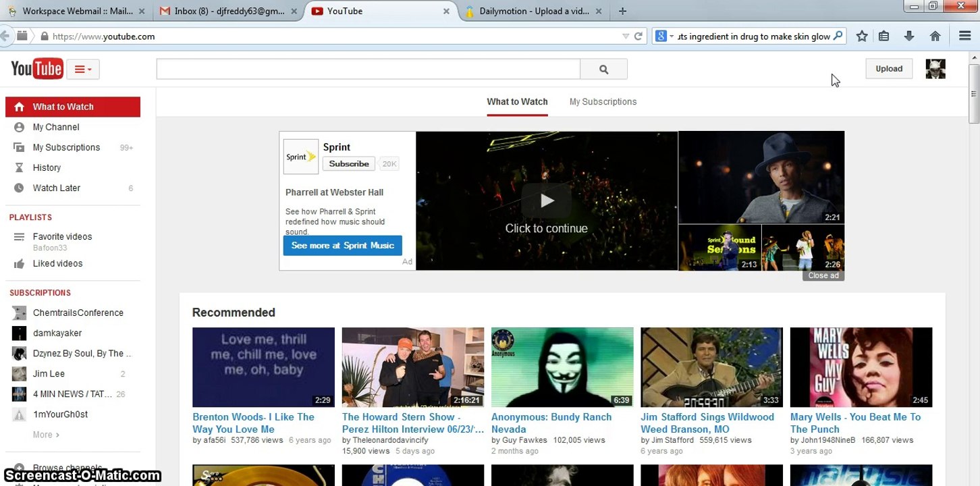
Task: Visit uploader Guy Fawkes channel link
Action: click(x=524, y=440)
